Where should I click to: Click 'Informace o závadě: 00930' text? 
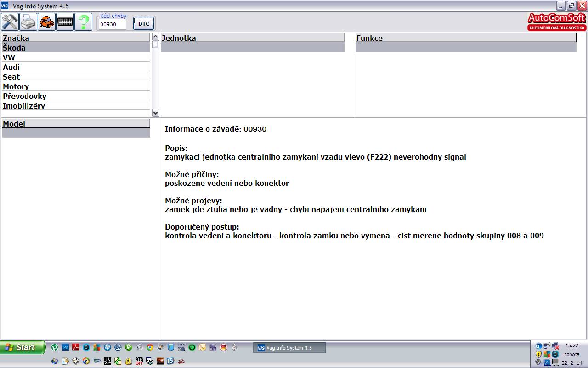(x=215, y=129)
